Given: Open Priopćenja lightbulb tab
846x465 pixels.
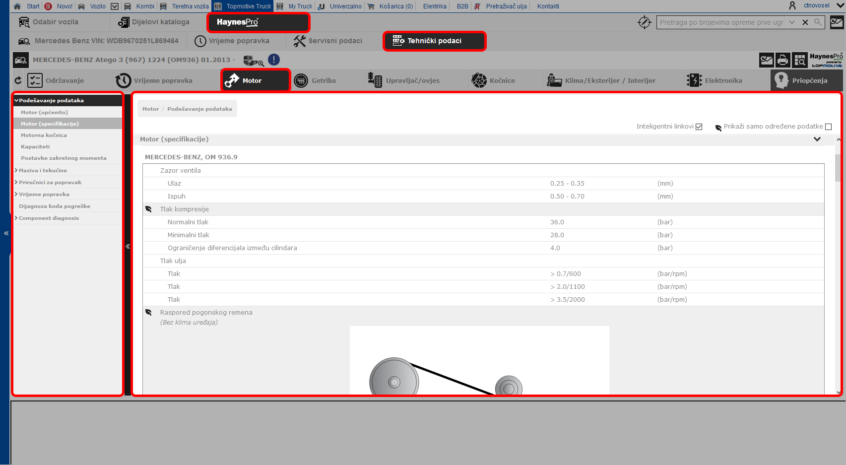Looking at the screenshot, I should (x=806, y=80).
